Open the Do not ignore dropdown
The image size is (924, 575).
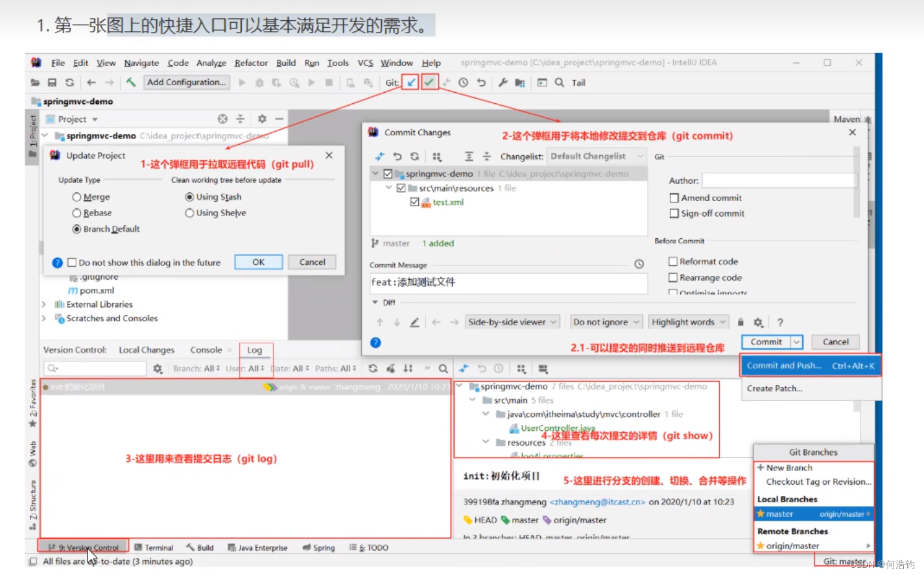click(606, 322)
